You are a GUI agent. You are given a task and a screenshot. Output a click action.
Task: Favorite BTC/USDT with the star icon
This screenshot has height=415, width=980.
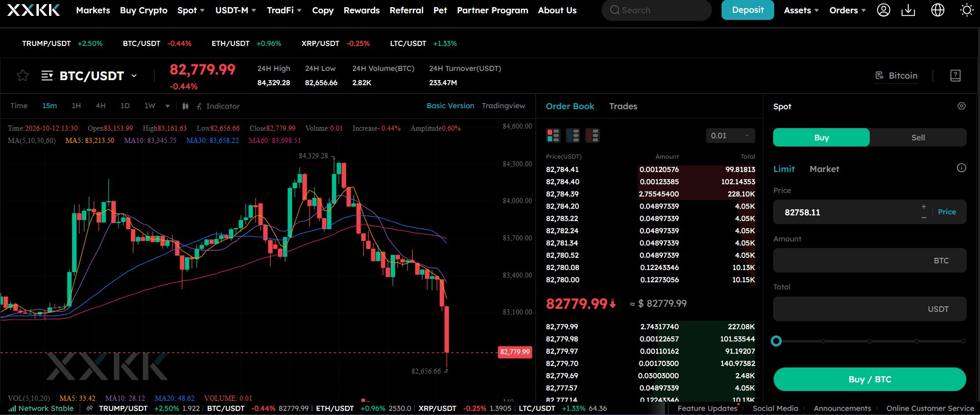[x=22, y=76]
